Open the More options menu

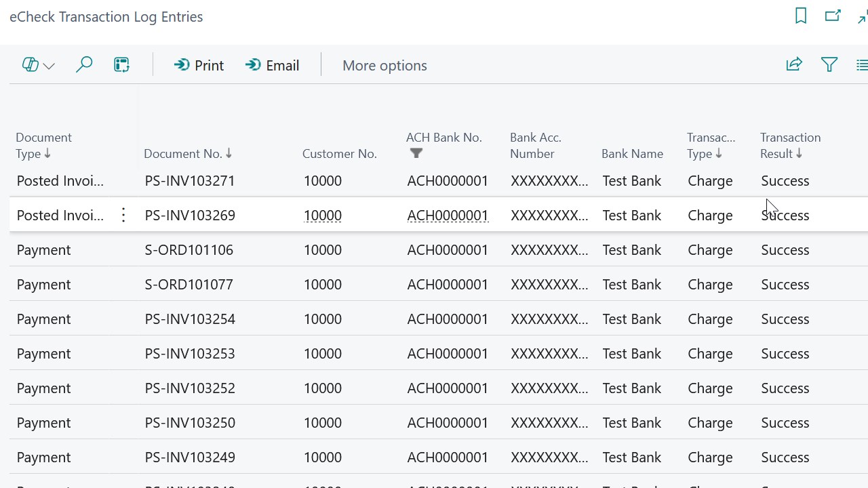384,65
